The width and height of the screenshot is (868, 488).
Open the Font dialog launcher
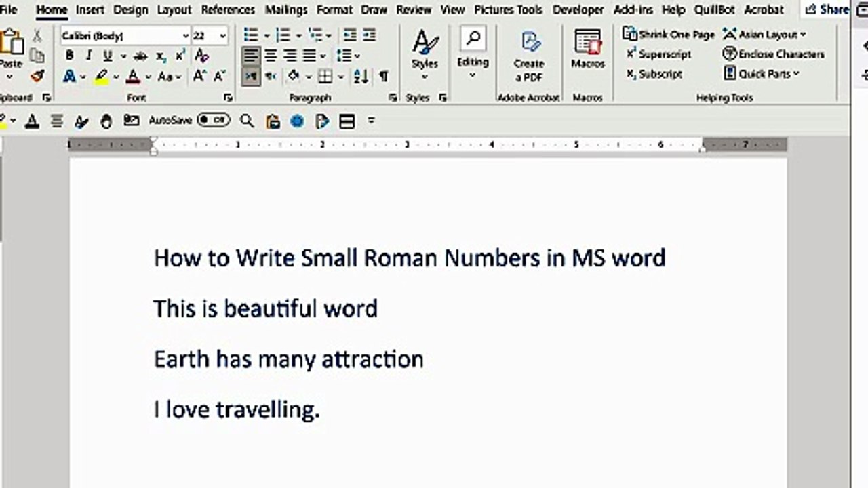pos(228,98)
